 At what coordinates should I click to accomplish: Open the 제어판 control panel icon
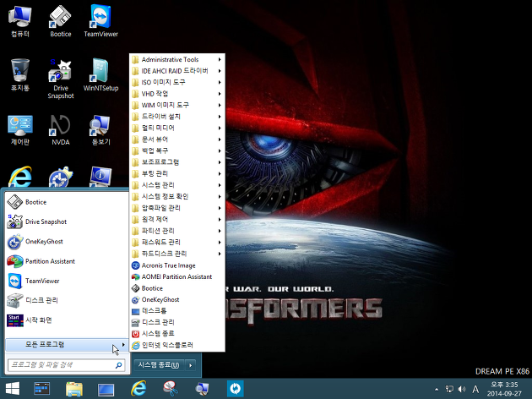20,130
